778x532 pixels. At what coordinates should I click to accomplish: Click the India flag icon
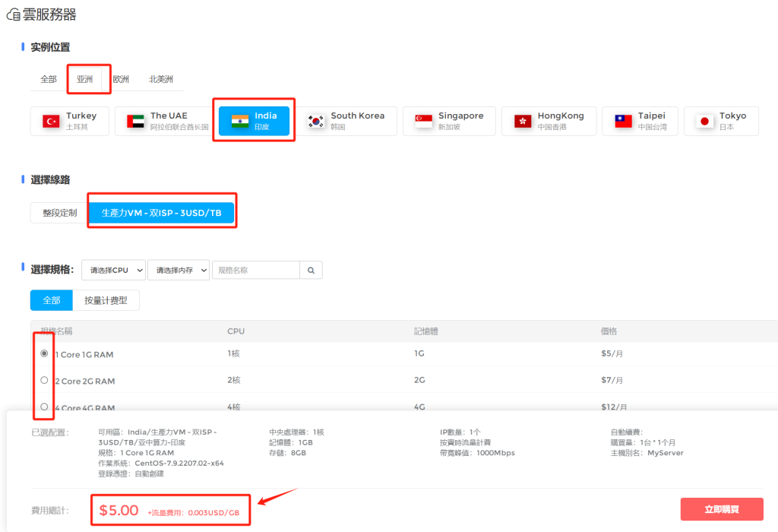239,121
